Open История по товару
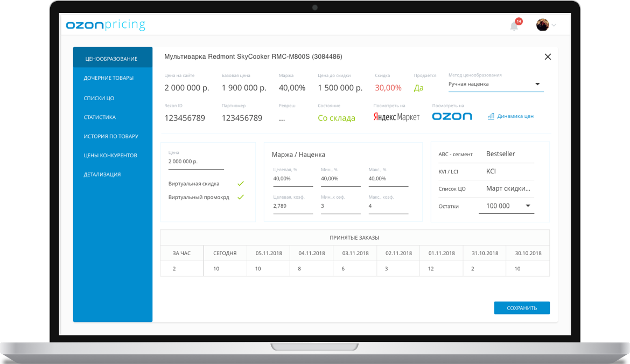 [x=111, y=136]
